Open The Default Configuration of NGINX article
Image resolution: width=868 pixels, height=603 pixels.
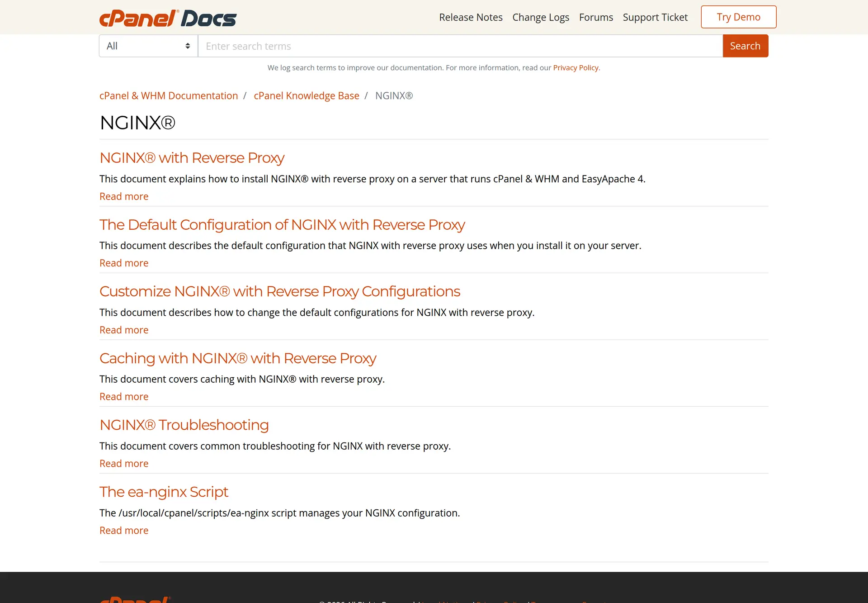pyautogui.click(x=282, y=224)
